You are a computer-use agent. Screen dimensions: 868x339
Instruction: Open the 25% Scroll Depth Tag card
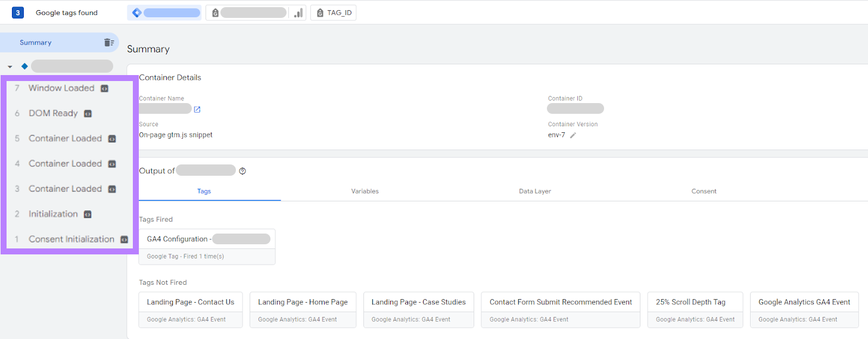point(695,309)
